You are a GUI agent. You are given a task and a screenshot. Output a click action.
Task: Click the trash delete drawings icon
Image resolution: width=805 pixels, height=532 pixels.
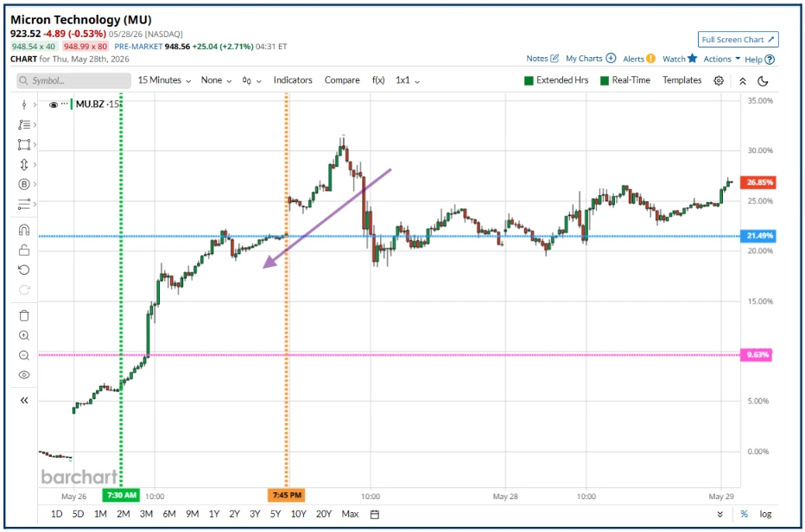click(x=23, y=316)
